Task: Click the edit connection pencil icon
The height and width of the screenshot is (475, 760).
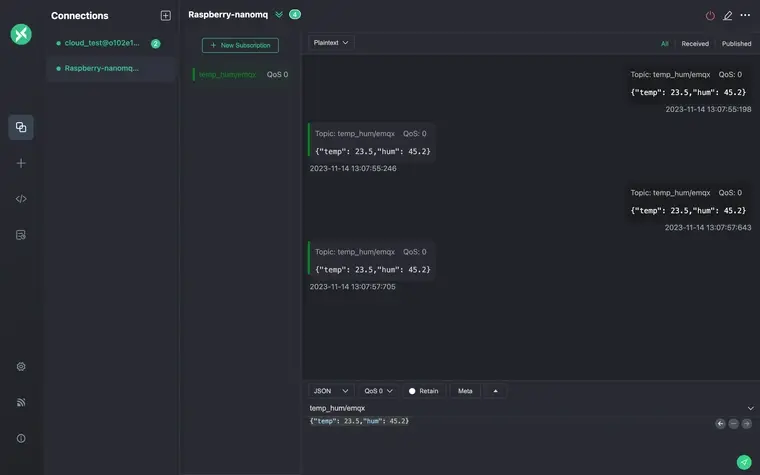Action: point(727,15)
